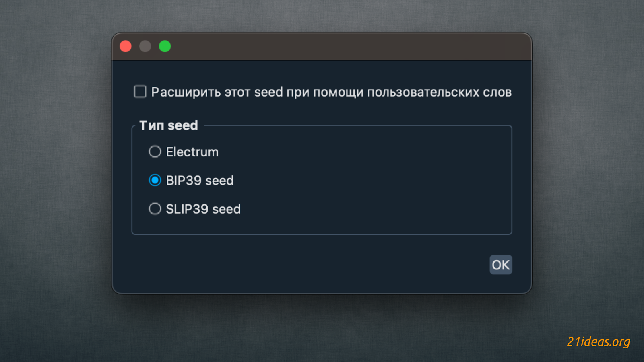644x362 pixels.
Task: Click the word 'seed' in the checkbox label
Action: pyautogui.click(x=268, y=92)
